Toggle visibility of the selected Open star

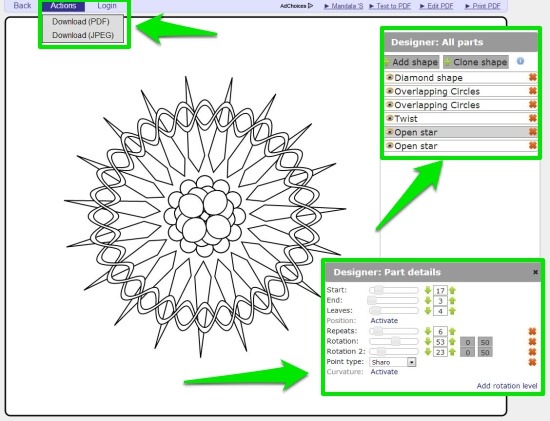coord(389,132)
